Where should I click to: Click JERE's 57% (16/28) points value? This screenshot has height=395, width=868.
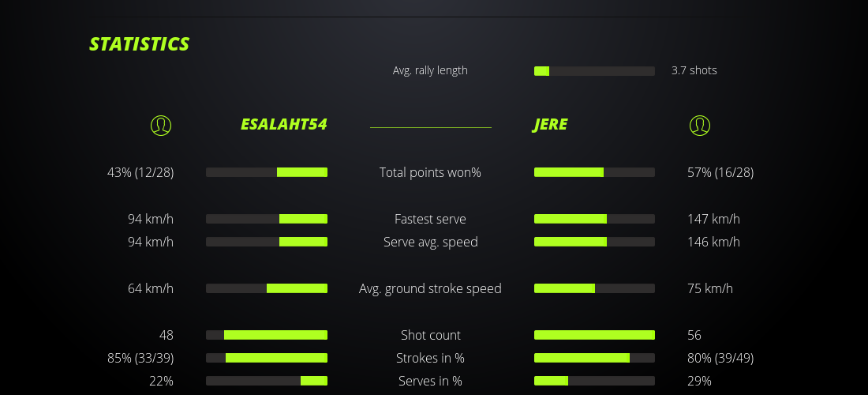(720, 172)
